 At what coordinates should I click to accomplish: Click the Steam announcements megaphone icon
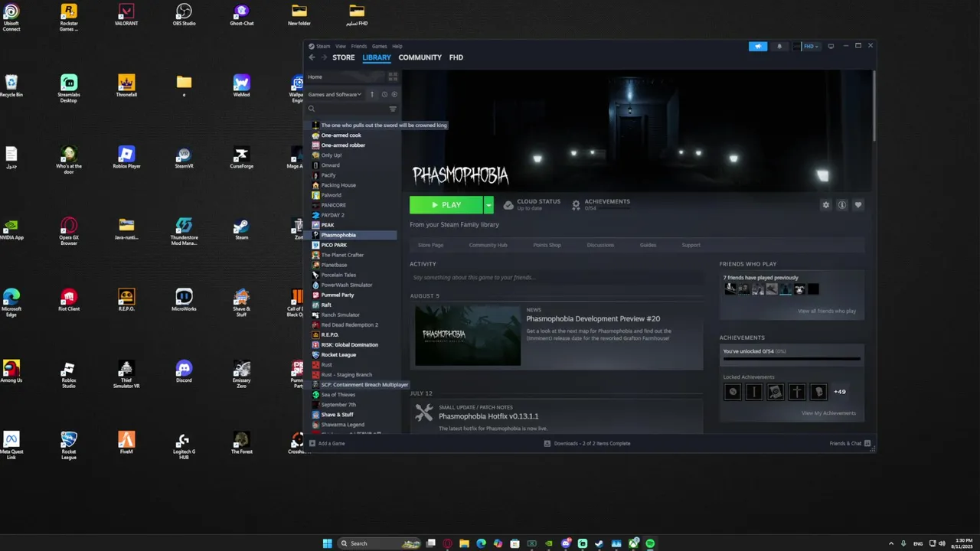point(758,46)
